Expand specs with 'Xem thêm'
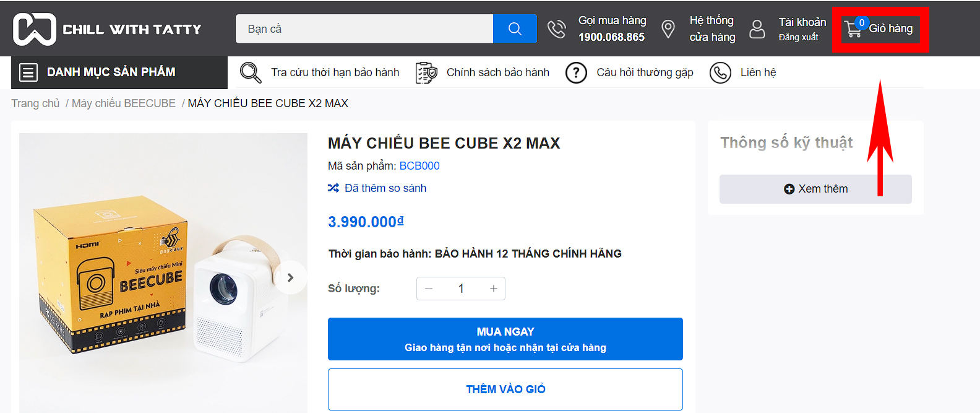This screenshot has width=980, height=413. coord(815,189)
